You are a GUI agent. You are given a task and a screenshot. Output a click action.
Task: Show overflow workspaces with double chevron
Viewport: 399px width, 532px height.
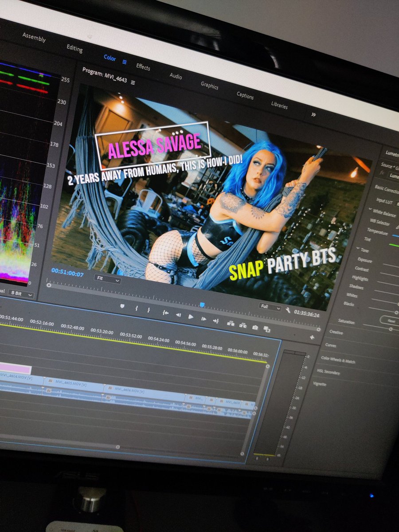tap(313, 114)
